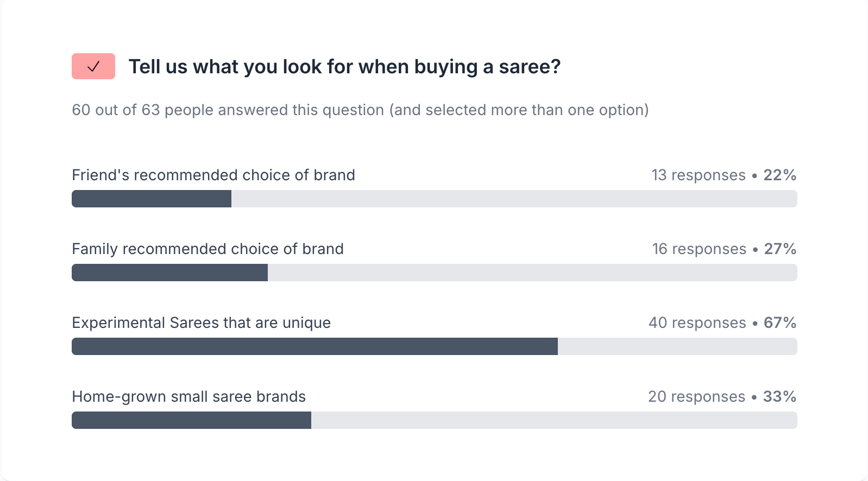Click filled part of Home-grown brands bar
The height and width of the screenshot is (481, 868).
tap(191, 420)
